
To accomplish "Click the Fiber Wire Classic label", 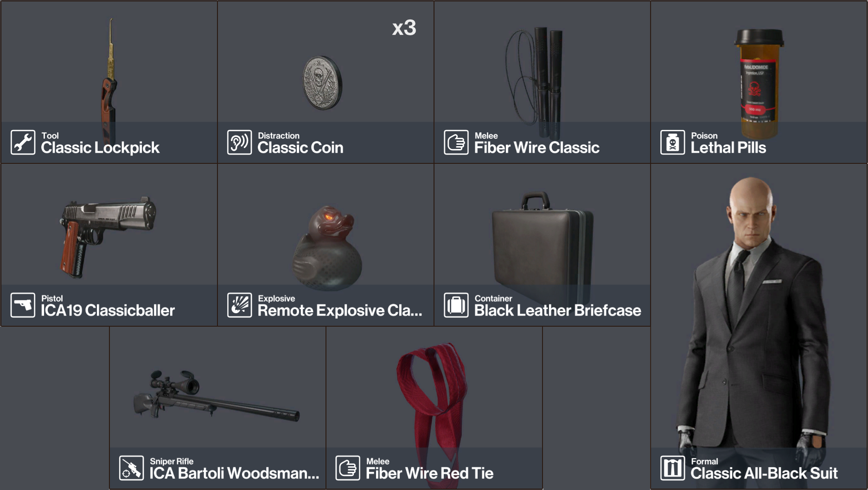I will (536, 148).
